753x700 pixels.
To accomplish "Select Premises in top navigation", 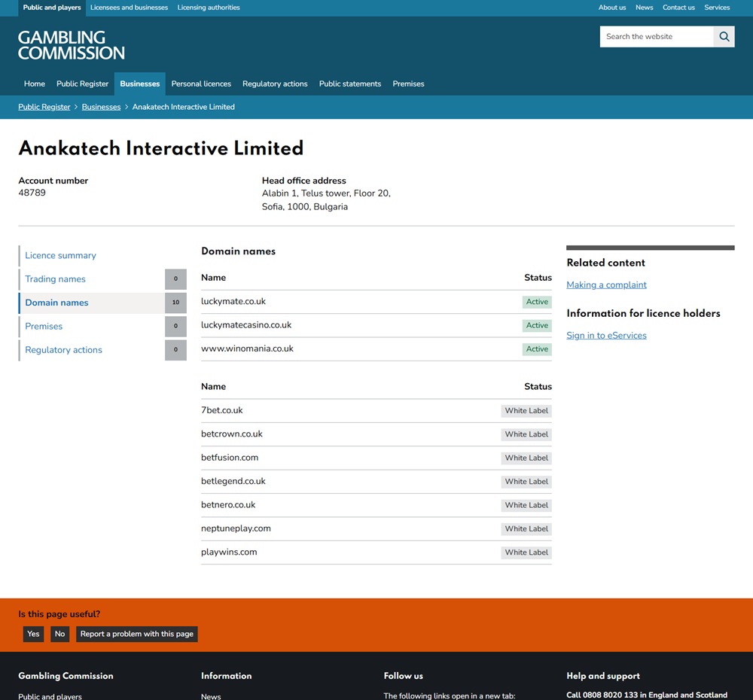I will [408, 84].
